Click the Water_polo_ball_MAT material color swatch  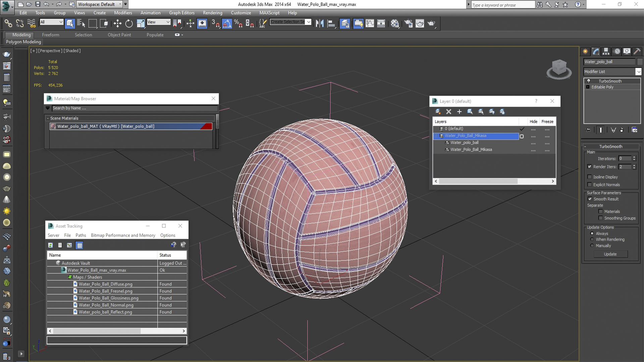[x=53, y=126]
